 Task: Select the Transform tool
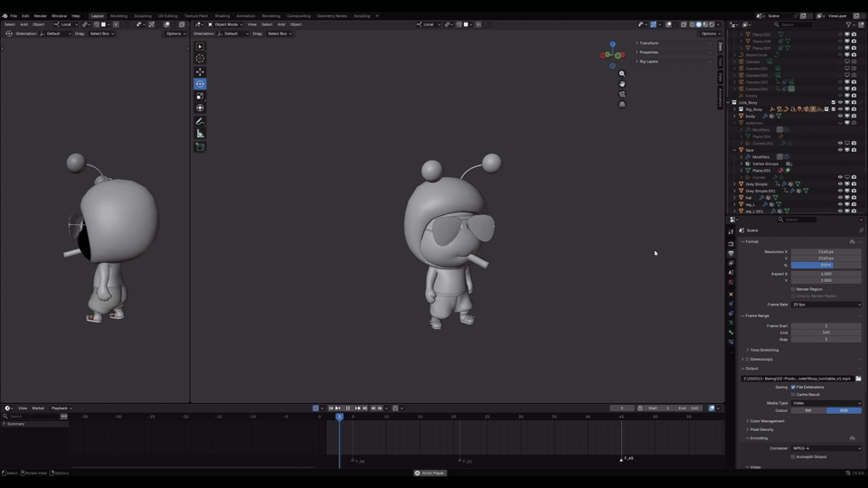point(200,108)
